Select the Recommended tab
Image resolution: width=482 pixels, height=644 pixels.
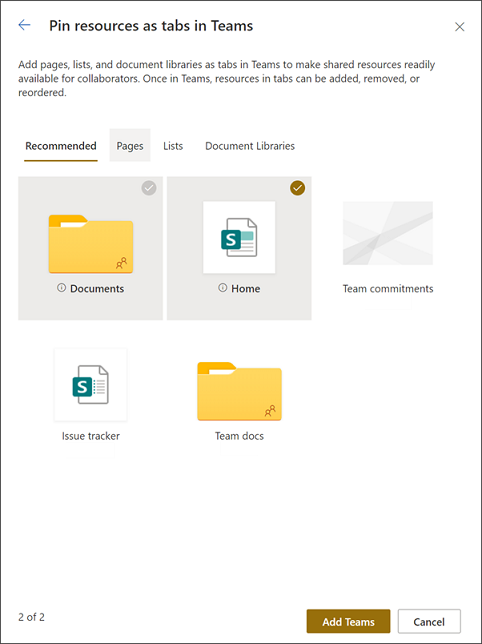pos(61,146)
